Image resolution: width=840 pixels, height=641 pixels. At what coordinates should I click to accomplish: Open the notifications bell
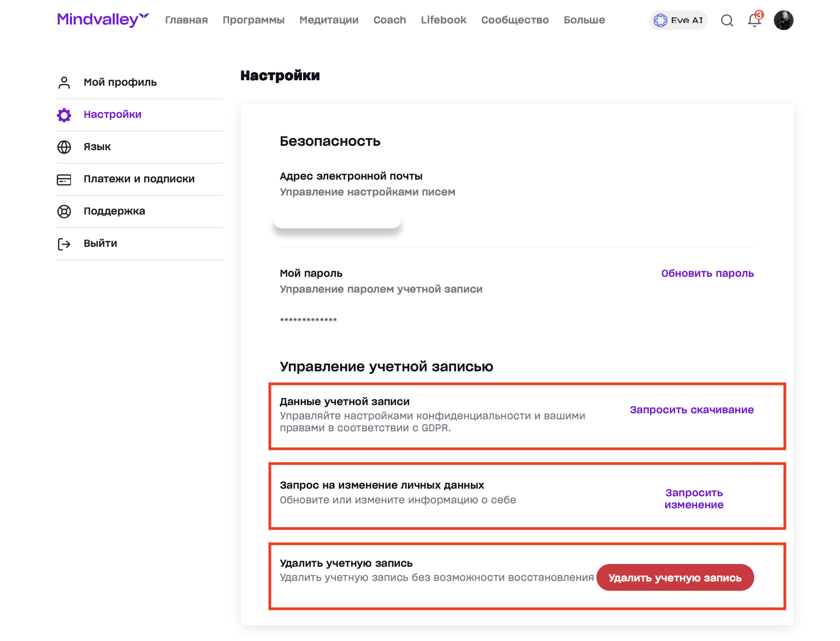click(x=754, y=21)
